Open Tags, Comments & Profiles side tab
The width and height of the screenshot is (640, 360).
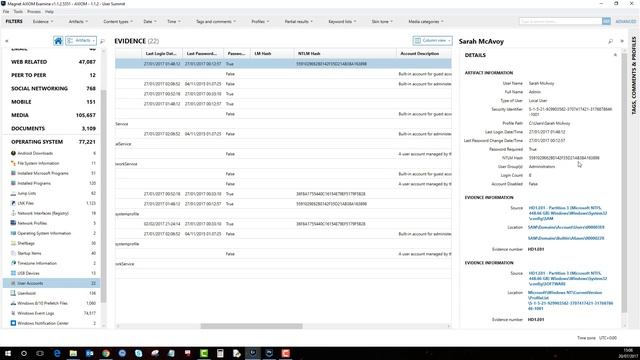point(634,76)
